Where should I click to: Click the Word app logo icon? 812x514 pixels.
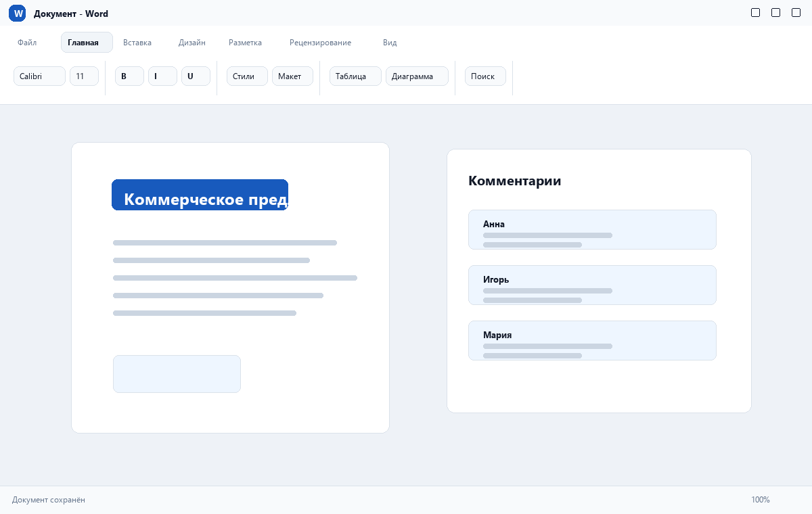(x=18, y=14)
